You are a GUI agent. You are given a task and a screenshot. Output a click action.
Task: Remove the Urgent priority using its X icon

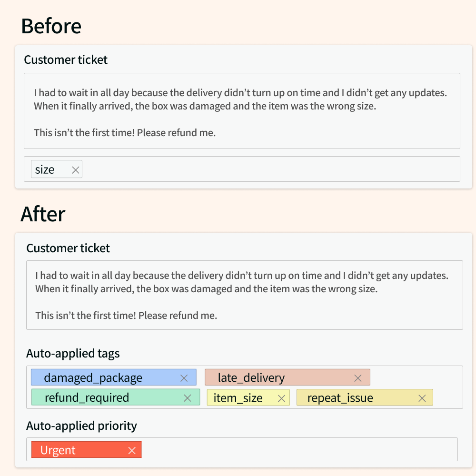(132, 449)
